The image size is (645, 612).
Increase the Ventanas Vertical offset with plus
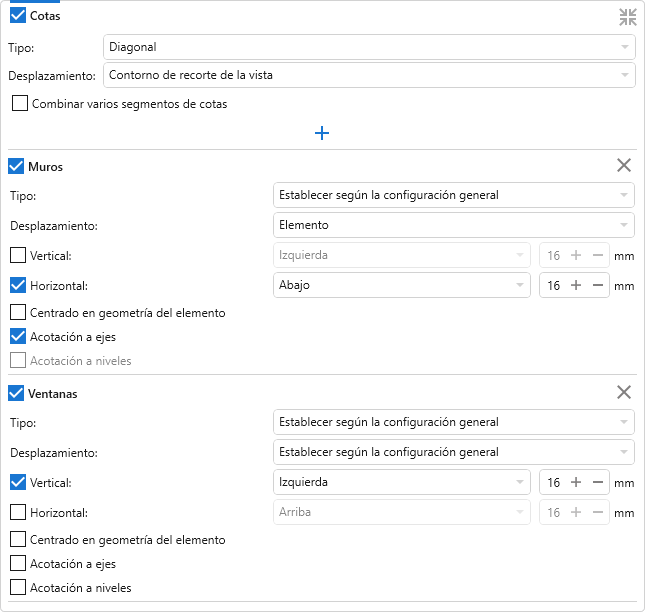(576, 482)
